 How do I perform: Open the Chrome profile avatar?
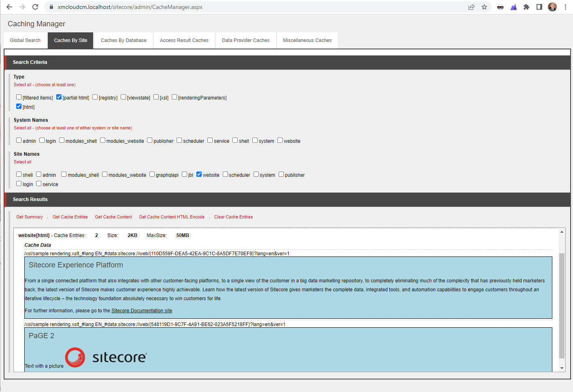(x=552, y=7)
